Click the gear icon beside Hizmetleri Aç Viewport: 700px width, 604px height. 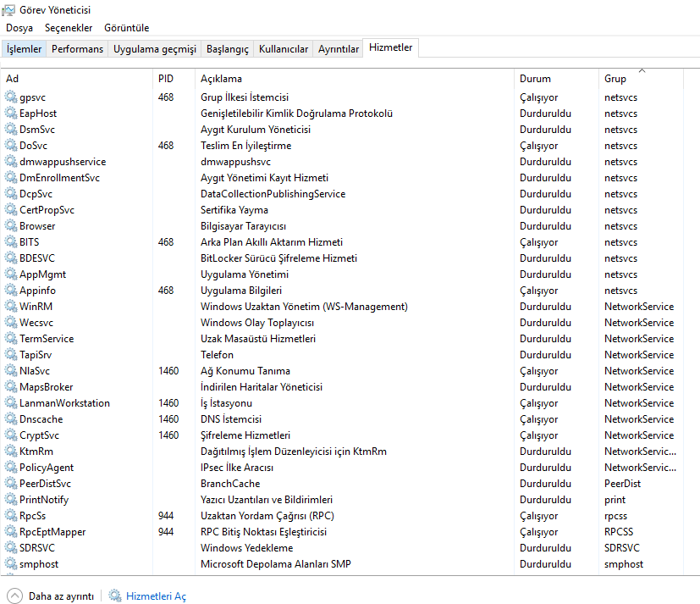click(x=115, y=596)
